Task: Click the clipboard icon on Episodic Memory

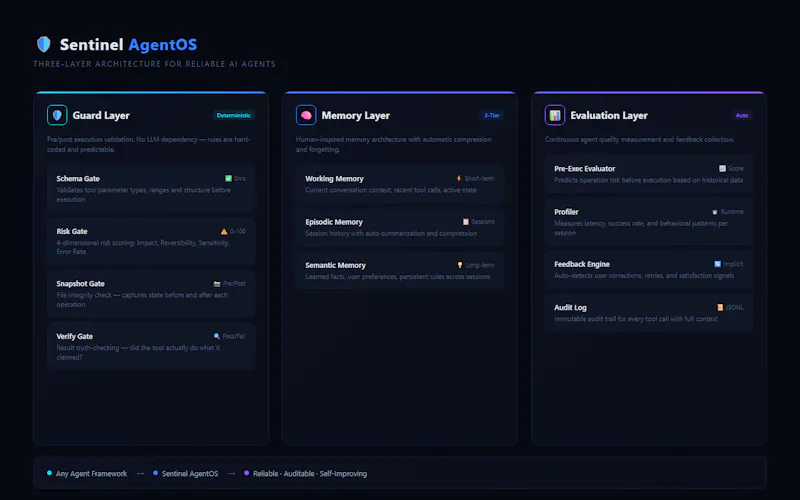Action: (x=465, y=222)
